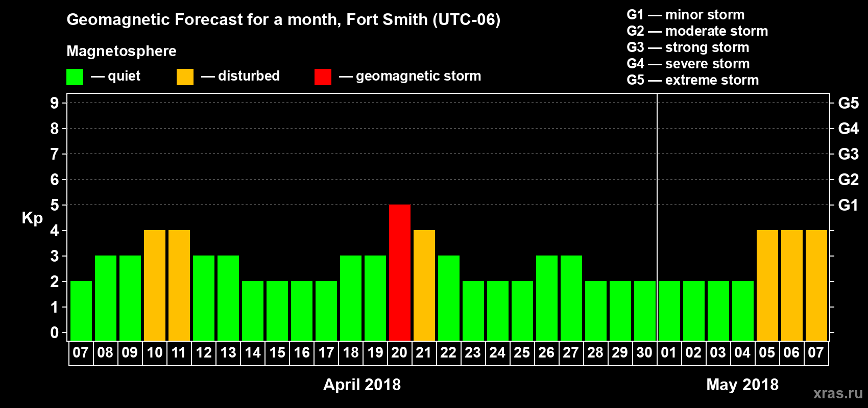Viewport: 868px width, 408px height.
Task: Select the red storm bar for April 20
Action: (400, 272)
